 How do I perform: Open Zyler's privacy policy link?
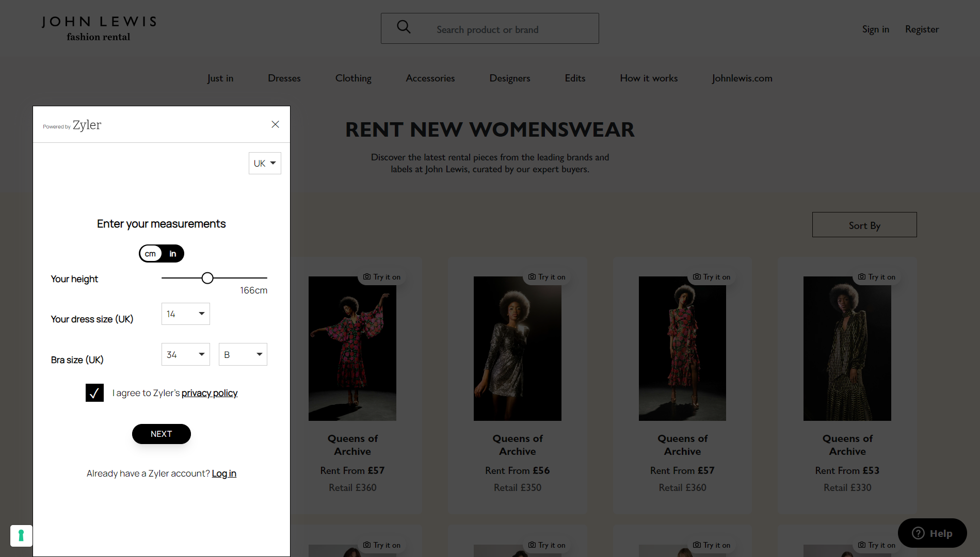point(210,393)
